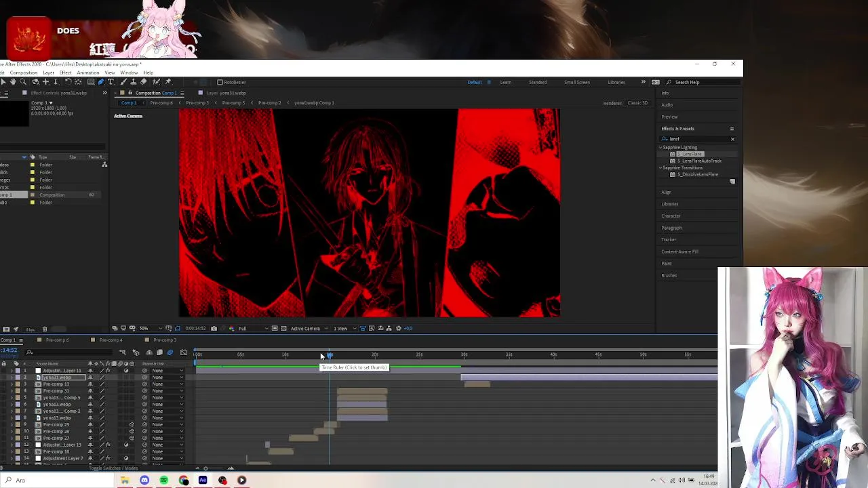868x488 pixels.
Task: Select the Rectangle shape tool
Action: click(91, 82)
